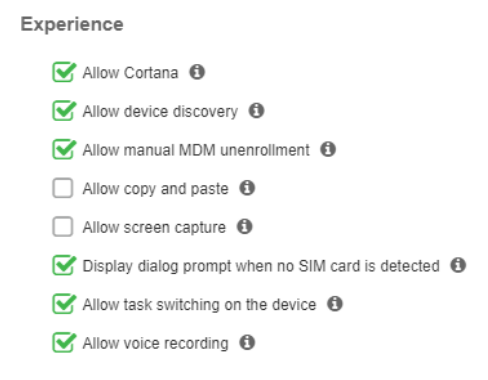Uncheck the Allow Cortana checkbox
Screen dimensions: 488x380
point(63,72)
